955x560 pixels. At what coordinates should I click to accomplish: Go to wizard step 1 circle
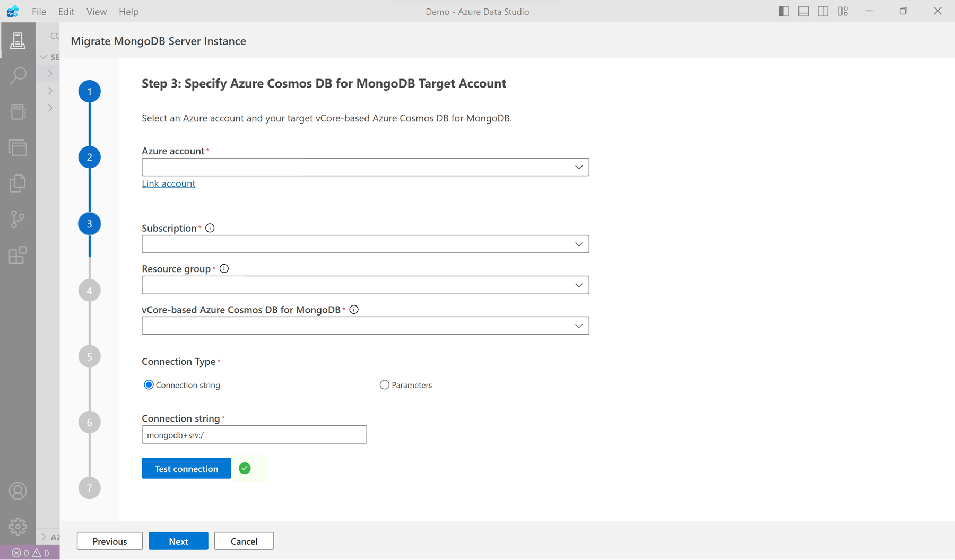tap(89, 91)
